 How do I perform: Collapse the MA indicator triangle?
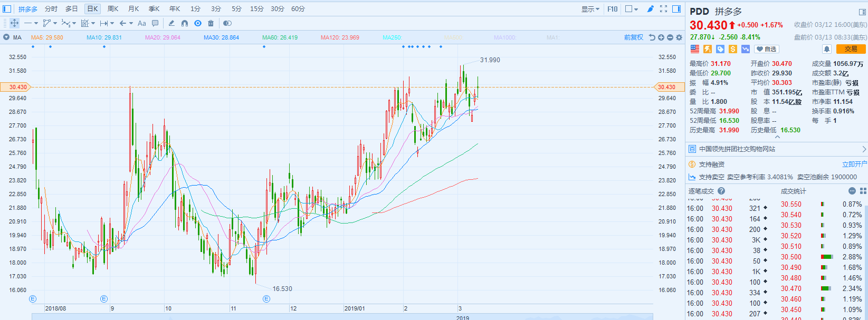(6, 37)
